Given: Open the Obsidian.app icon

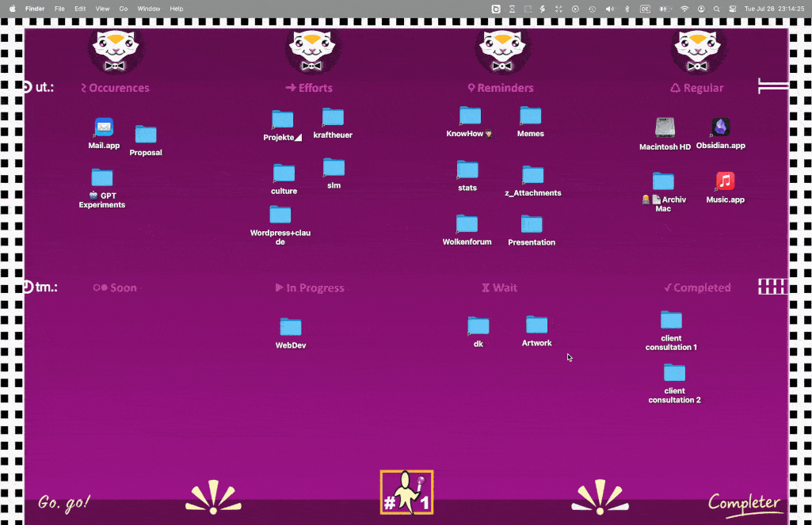Looking at the screenshot, I should click(721, 127).
